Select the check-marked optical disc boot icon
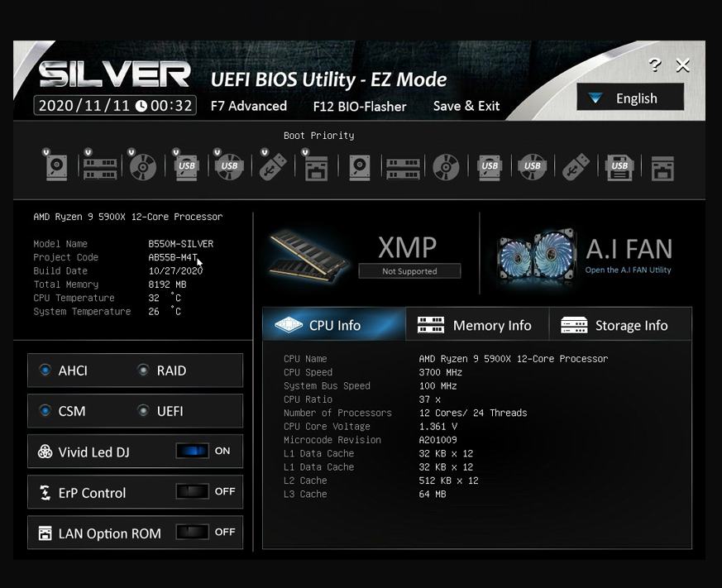This screenshot has height=588, width=722. (142, 167)
